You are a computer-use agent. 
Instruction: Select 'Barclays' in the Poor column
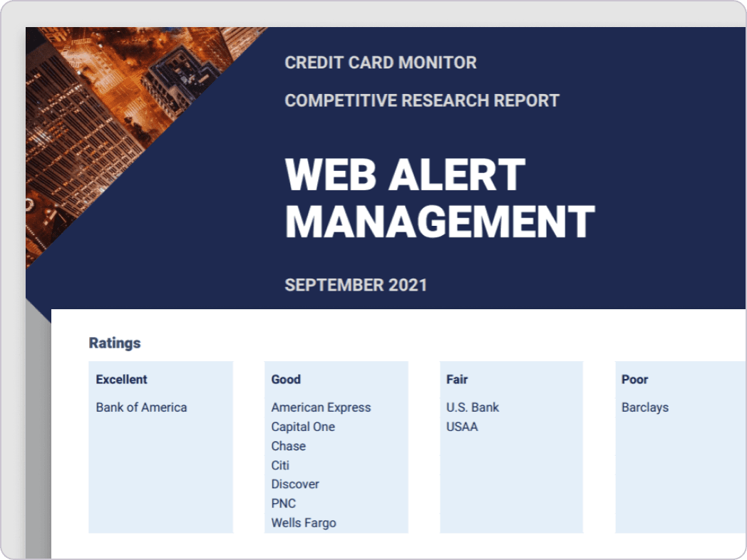pos(645,408)
